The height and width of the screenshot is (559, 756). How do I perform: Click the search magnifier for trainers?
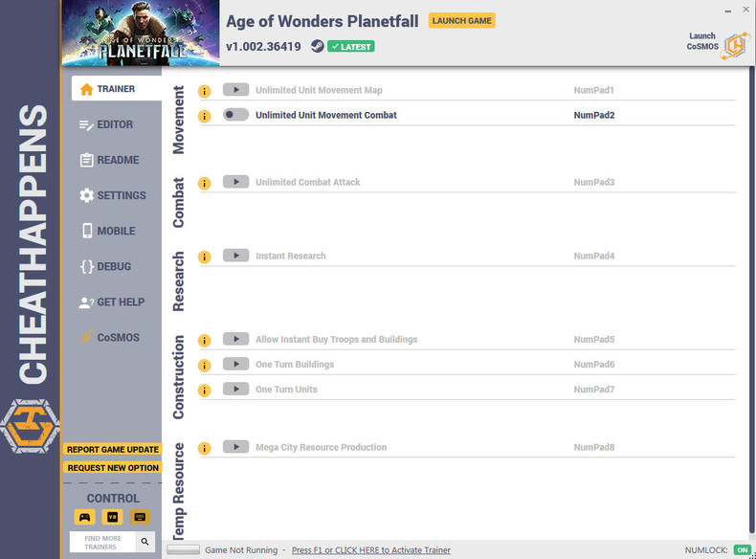click(x=145, y=542)
